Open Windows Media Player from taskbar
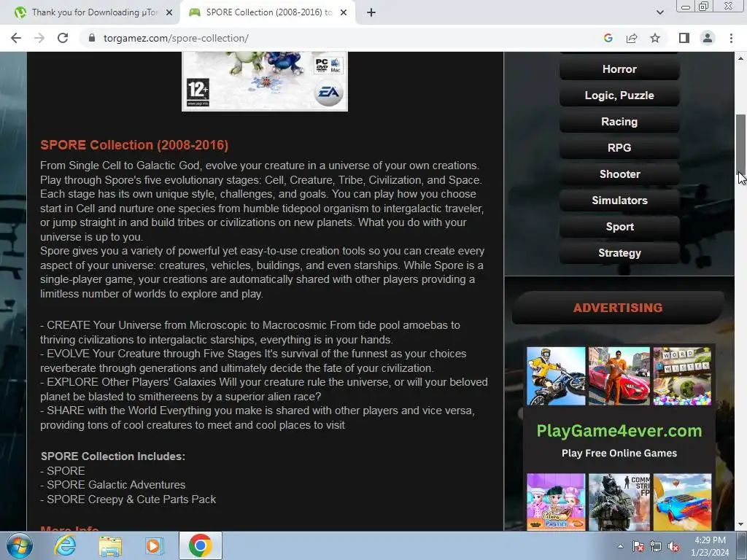747x560 pixels. pos(154,545)
